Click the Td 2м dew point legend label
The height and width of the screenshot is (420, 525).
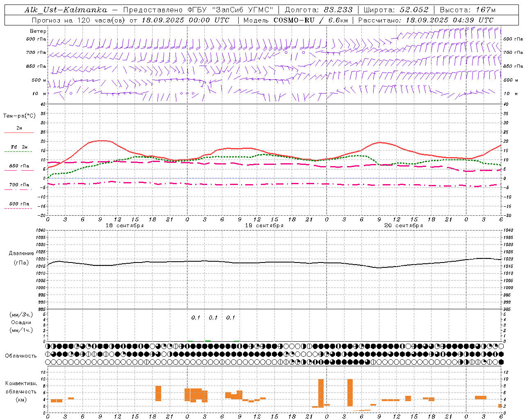point(19,147)
